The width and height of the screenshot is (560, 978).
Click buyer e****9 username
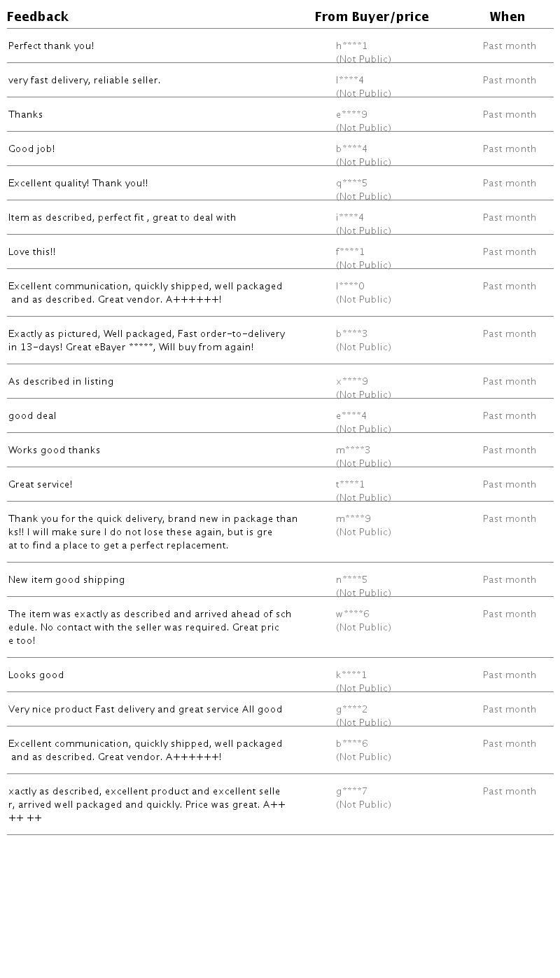click(351, 115)
